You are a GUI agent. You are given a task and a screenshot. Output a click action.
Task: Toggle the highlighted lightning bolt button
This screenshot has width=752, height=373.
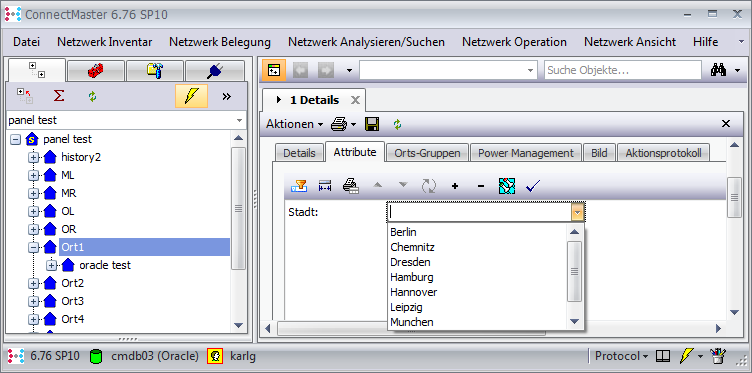[x=191, y=96]
